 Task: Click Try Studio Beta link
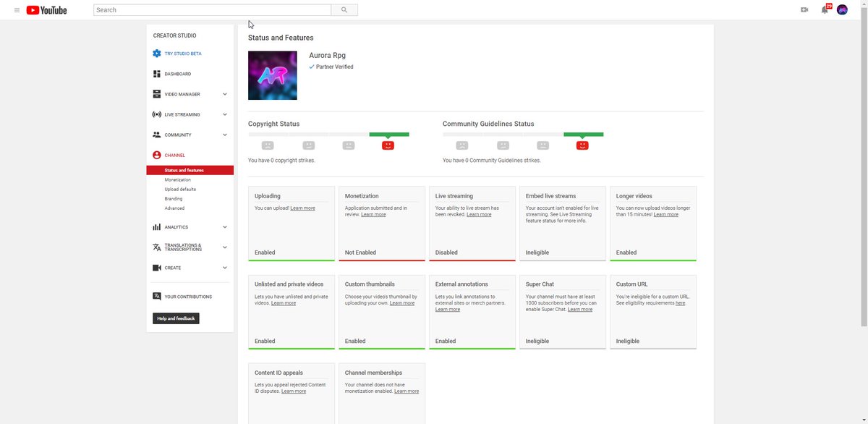183,54
